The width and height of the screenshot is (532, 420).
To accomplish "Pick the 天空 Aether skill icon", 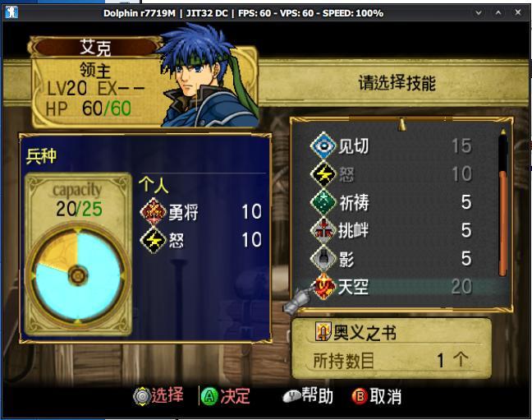I will point(323,287).
